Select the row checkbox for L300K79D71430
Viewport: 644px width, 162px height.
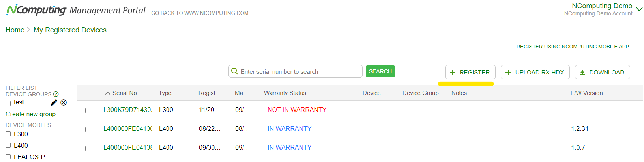pyautogui.click(x=88, y=110)
